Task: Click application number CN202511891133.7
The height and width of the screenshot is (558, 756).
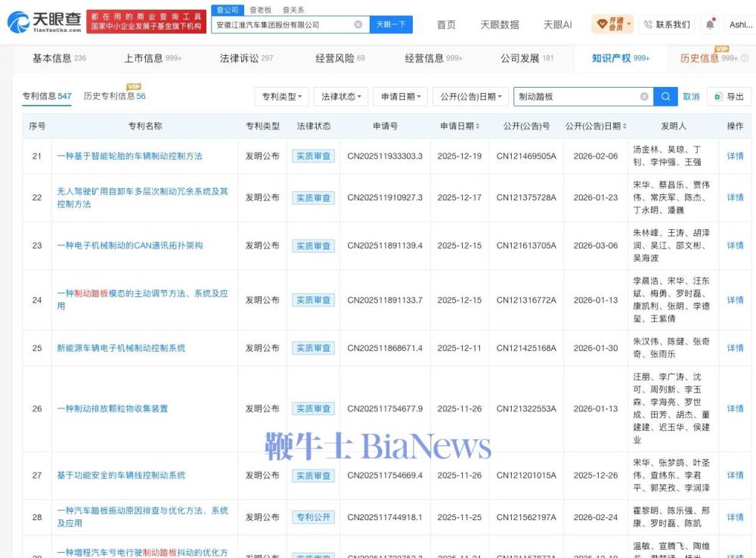Action: click(x=385, y=300)
